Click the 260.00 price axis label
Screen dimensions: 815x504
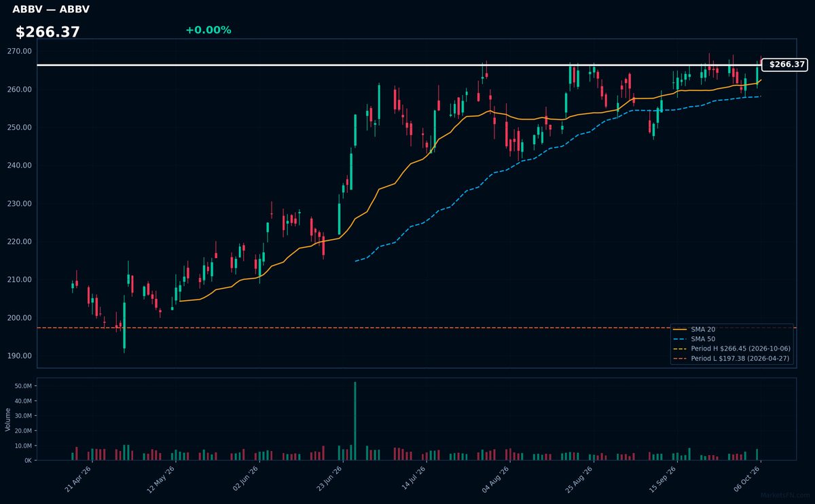(x=19, y=90)
